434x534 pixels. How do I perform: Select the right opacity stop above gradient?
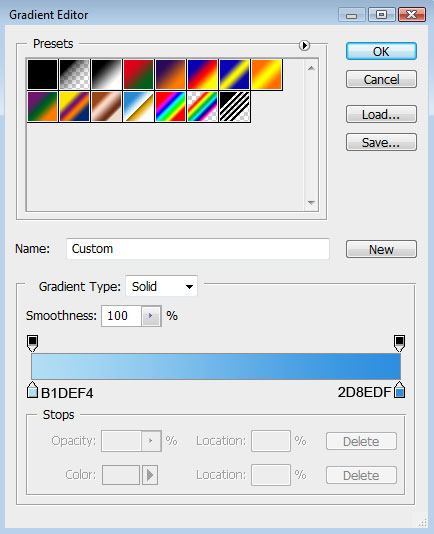tap(399, 343)
